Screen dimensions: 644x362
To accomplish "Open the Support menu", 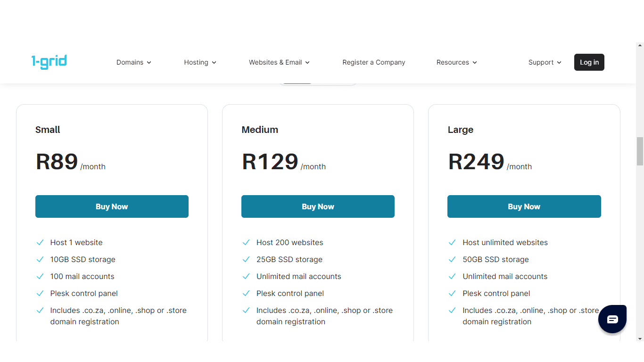I will click(545, 62).
